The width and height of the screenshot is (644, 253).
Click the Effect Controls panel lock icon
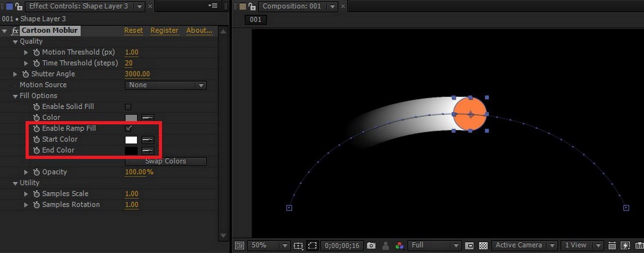[18, 6]
